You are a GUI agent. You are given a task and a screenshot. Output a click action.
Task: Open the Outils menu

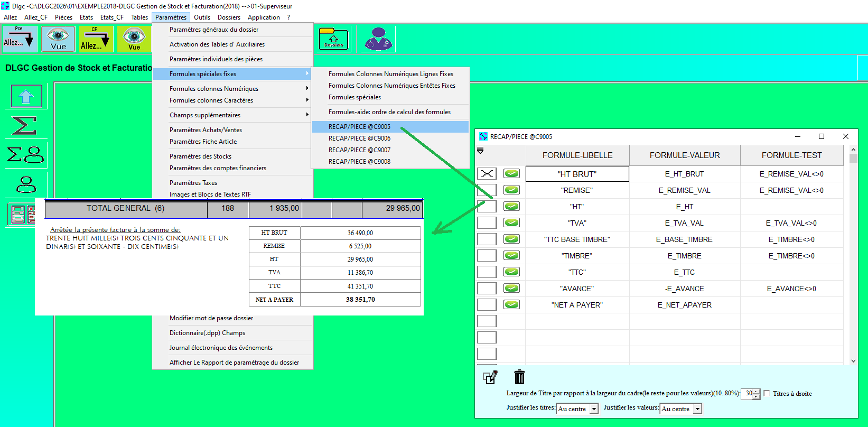(x=202, y=17)
